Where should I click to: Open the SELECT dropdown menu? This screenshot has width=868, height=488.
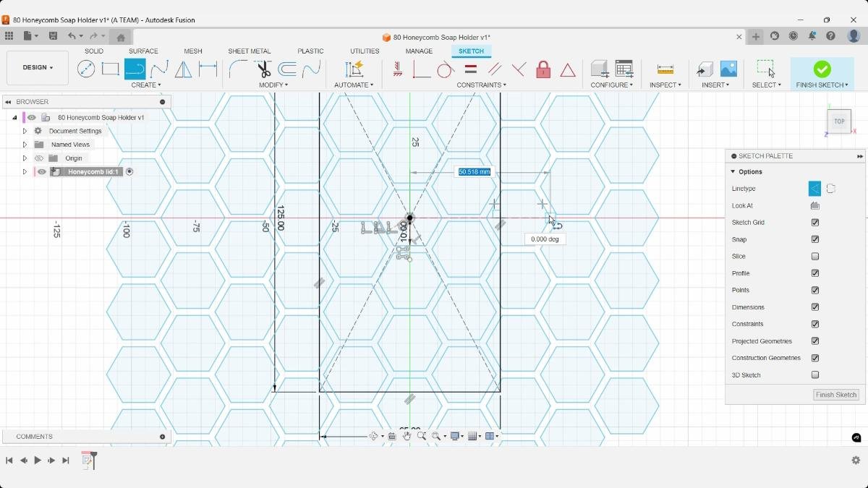766,85
